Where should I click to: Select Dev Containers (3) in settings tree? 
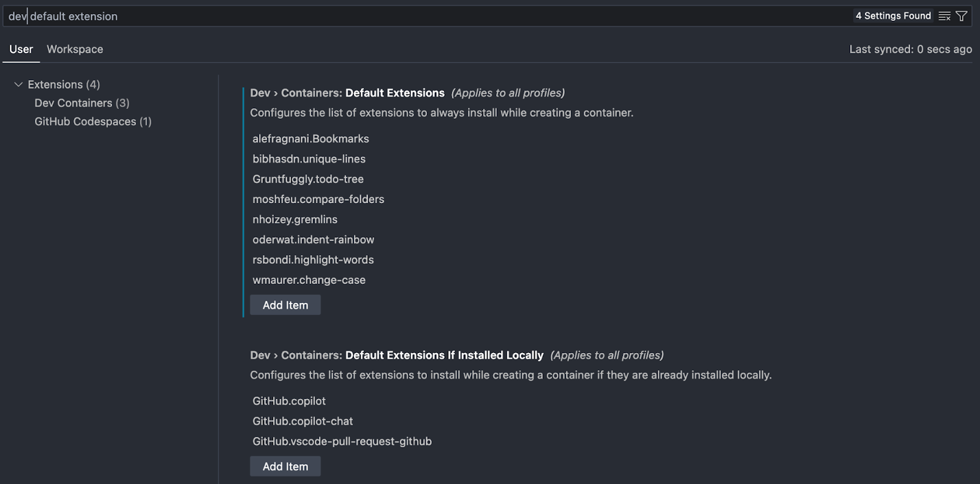click(x=82, y=103)
